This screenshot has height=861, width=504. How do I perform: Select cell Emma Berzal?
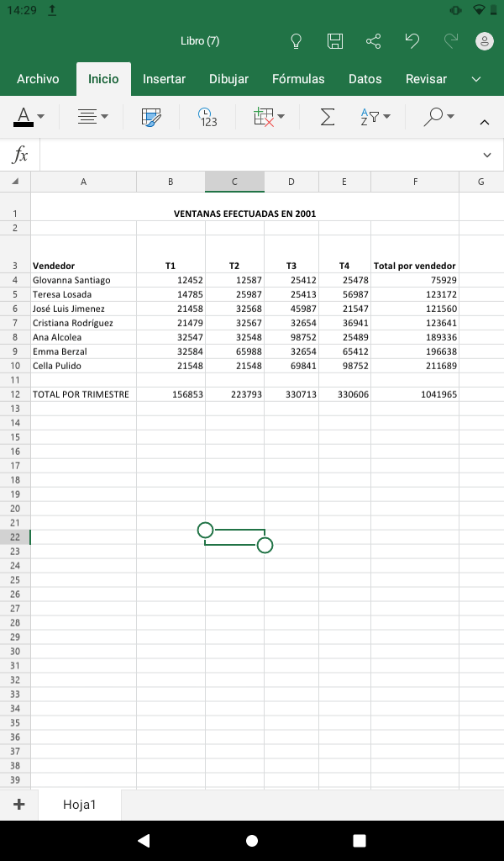pyautogui.click(x=83, y=351)
